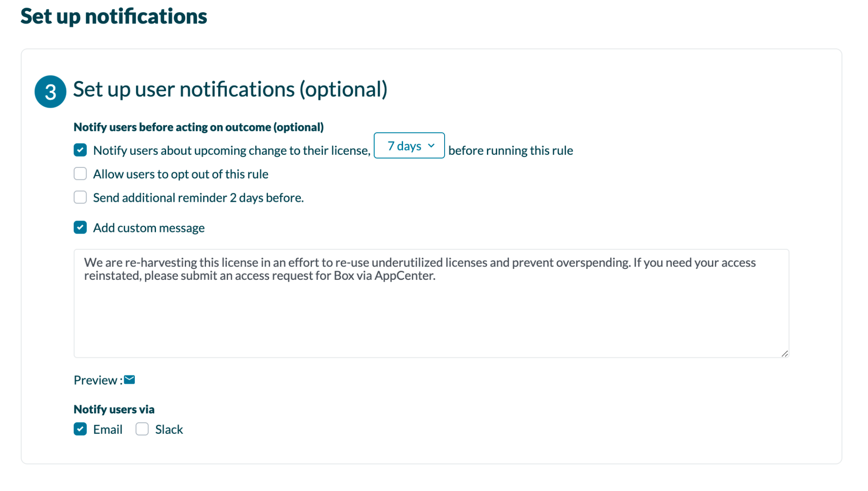Click the step 3 circle badge
Viewport: 868px width, 491px height.
[x=51, y=92]
